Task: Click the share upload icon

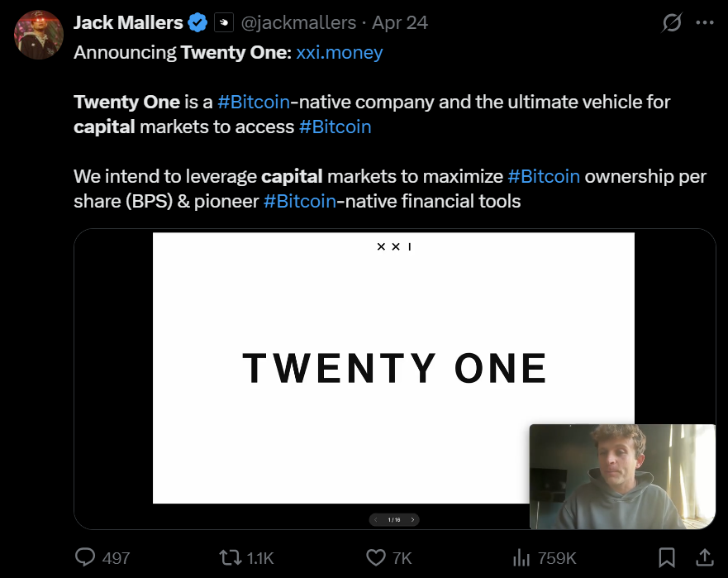Action: (705, 557)
